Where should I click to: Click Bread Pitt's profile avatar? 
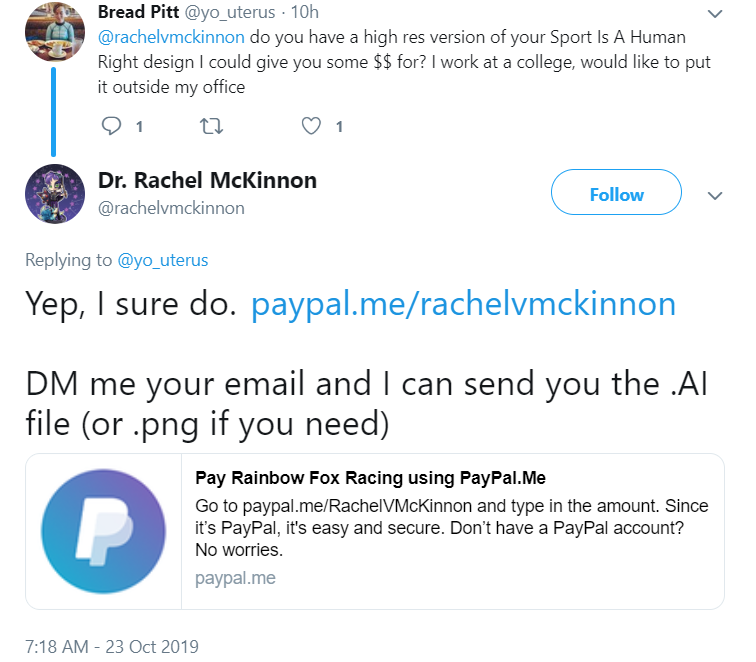click(x=54, y=30)
